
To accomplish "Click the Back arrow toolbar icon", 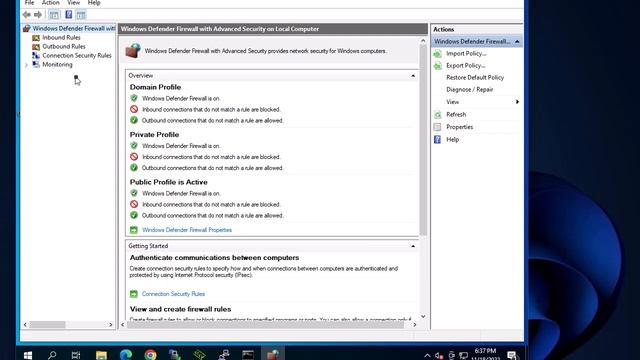I will [x=27, y=15].
